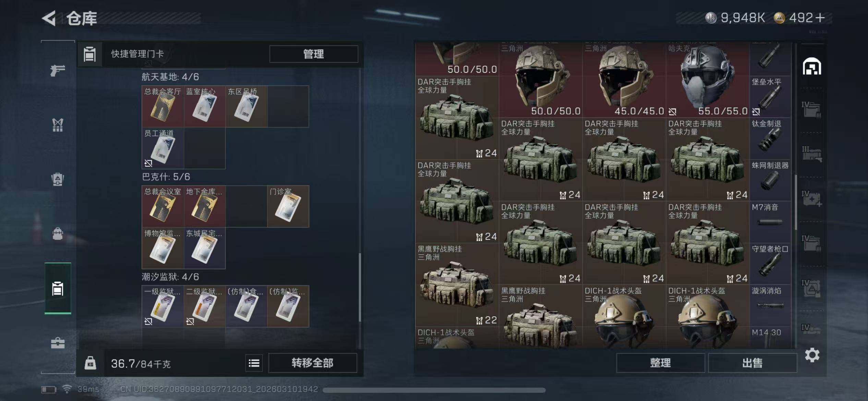Open the toolbox category icon
The width and height of the screenshot is (868, 401).
coord(58,343)
